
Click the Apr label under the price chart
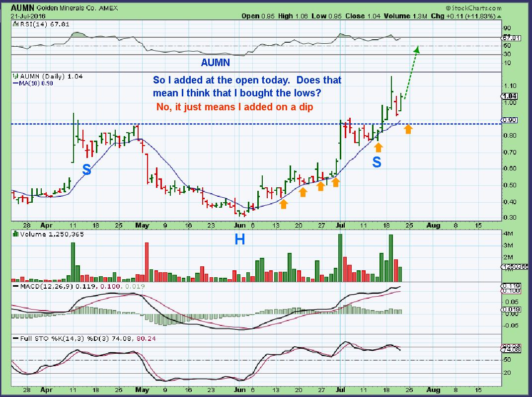coord(47,226)
